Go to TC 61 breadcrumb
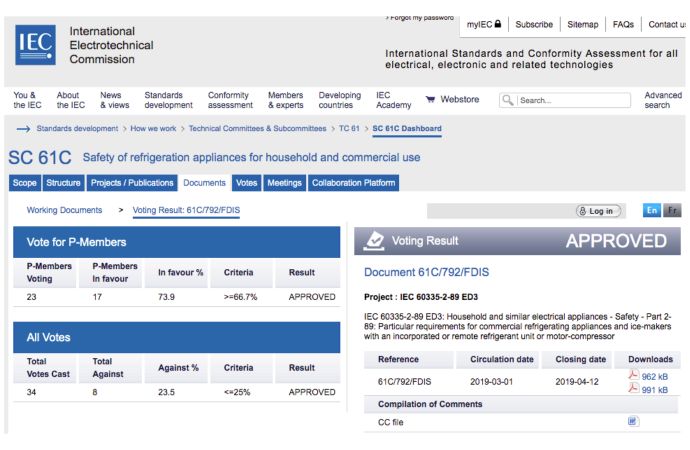Screen dimensions: 690x450 (x=349, y=128)
